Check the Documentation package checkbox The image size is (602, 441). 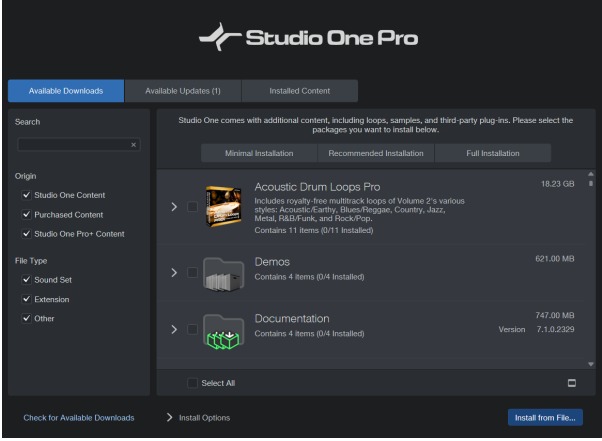(192, 329)
